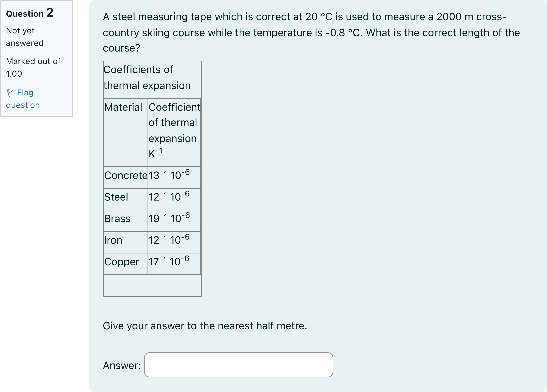The width and height of the screenshot is (547, 392).
Task: Click the Not yet answered status text
Action: coord(25,37)
